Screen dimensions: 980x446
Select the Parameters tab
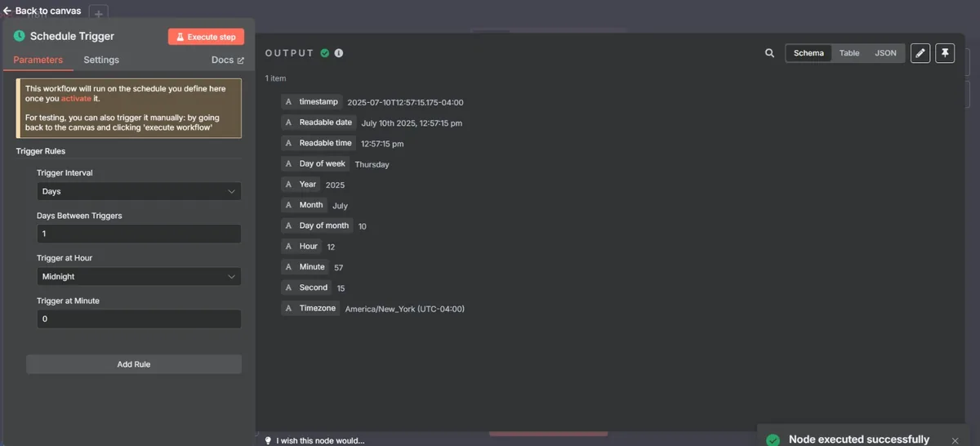click(x=38, y=60)
